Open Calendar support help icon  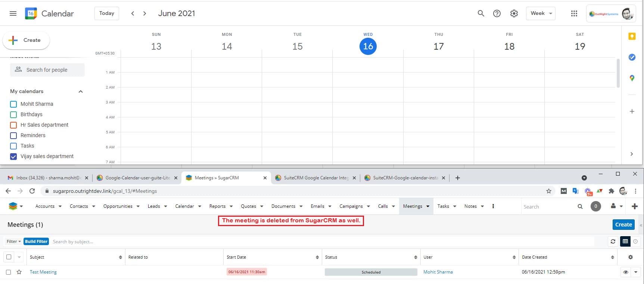tap(497, 13)
